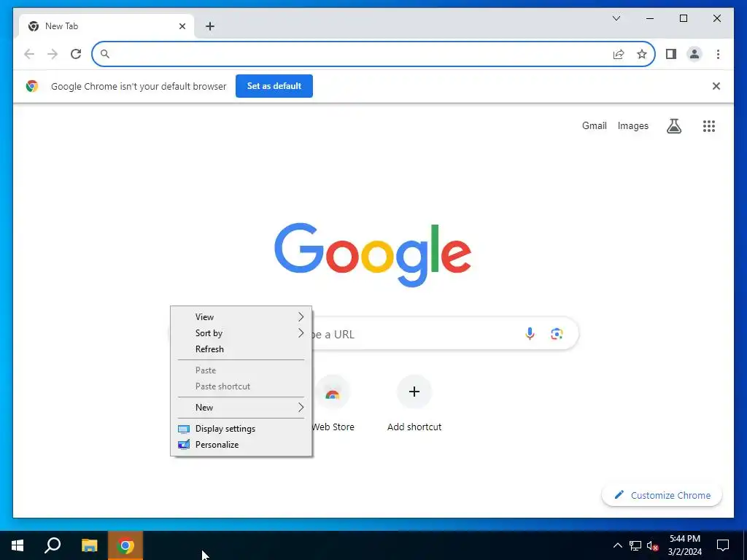Open the Web Store shortcut

(x=333, y=402)
